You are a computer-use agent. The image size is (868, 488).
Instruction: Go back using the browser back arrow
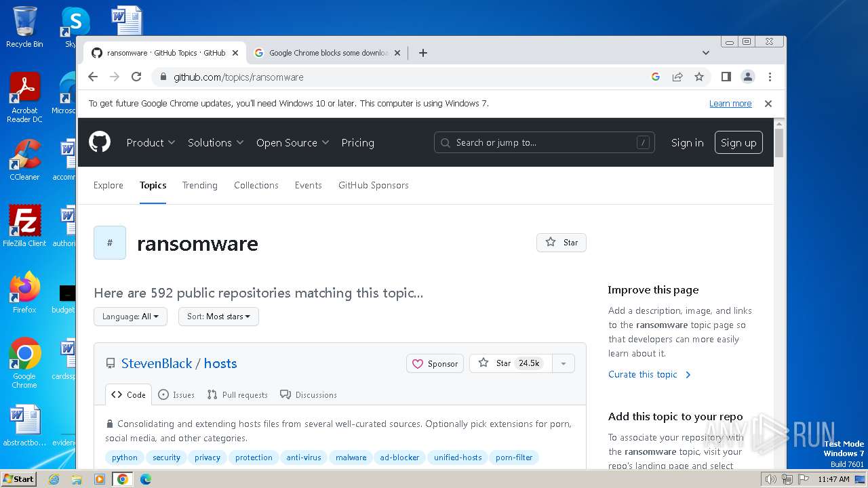click(93, 77)
